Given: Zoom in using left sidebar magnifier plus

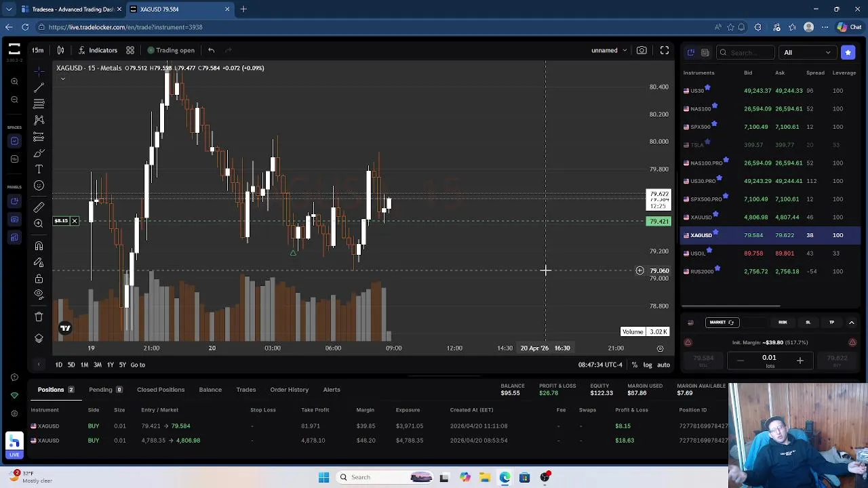Looking at the screenshot, I should click(x=14, y=81).
